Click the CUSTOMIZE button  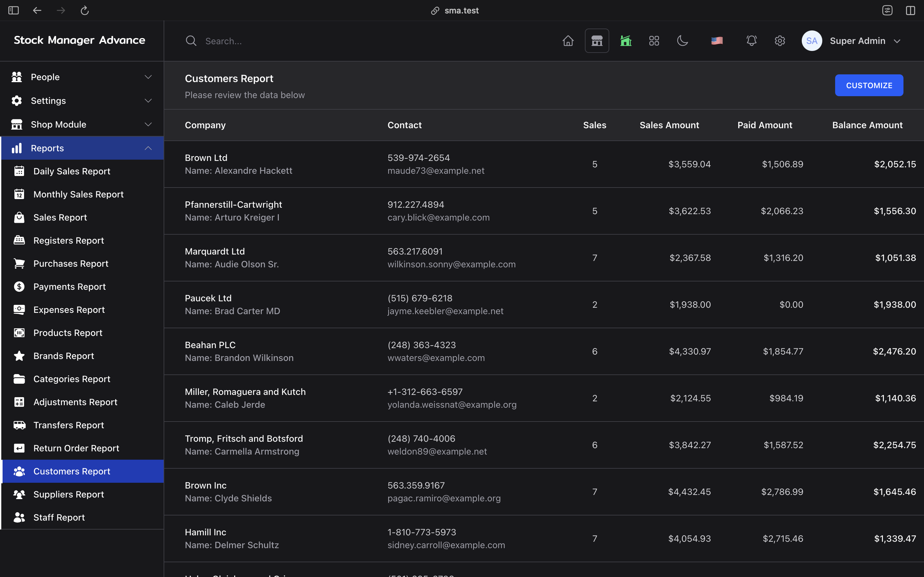869,86
